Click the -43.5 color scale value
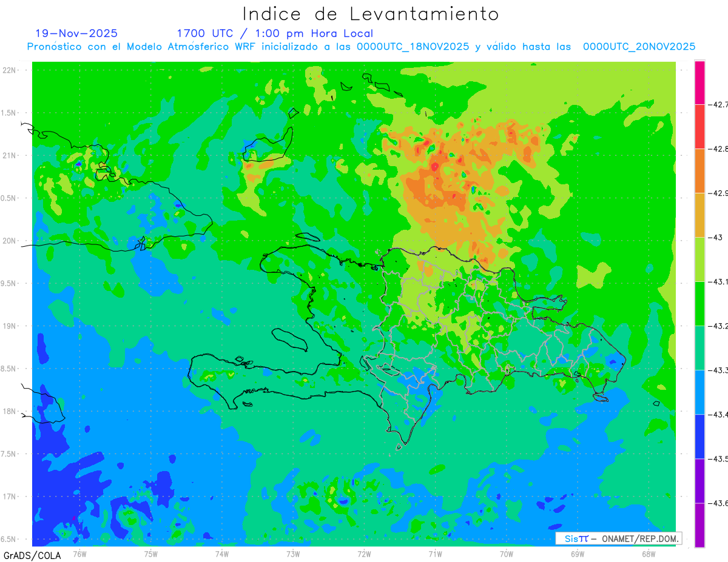The width and height of the screenshot is (728, 562). click(718, 459)
